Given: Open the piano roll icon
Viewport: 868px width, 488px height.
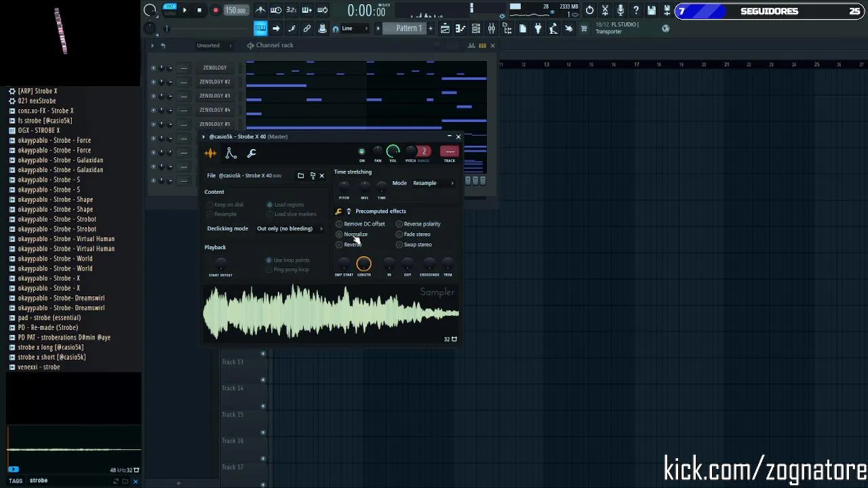Looking at the screenshot, I should click(x=460, y=28).
